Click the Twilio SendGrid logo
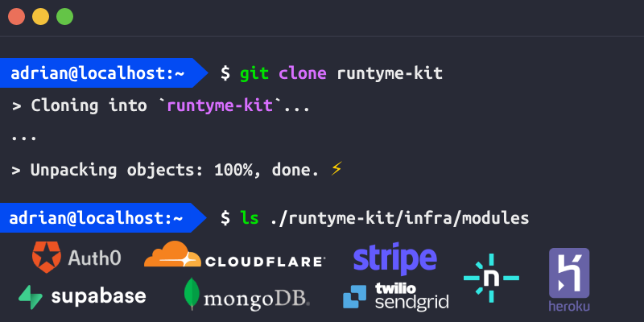 point(396,295)
